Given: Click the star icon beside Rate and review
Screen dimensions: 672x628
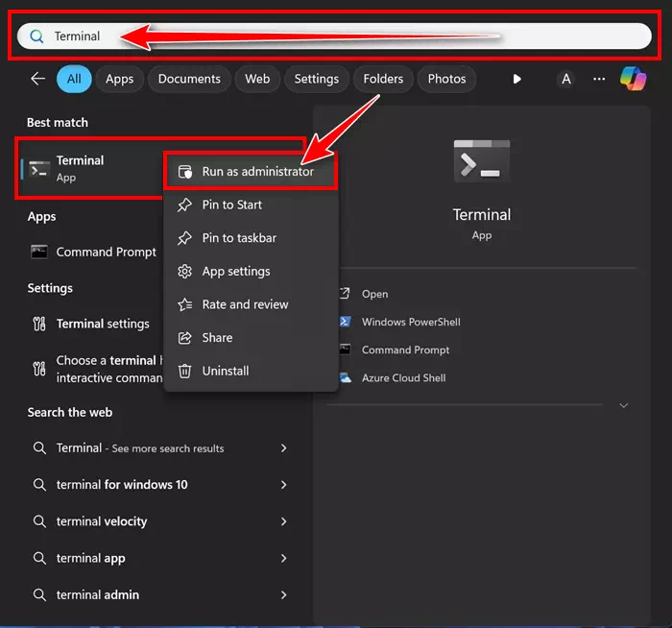Looking at the screenshot, I should pyautogui.click(x=184, y=304).
